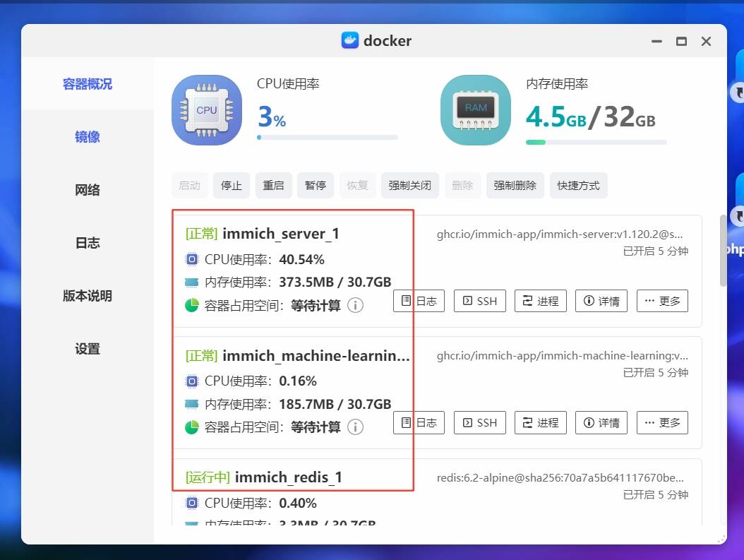Open 网络 section in the sidebar

88,190
